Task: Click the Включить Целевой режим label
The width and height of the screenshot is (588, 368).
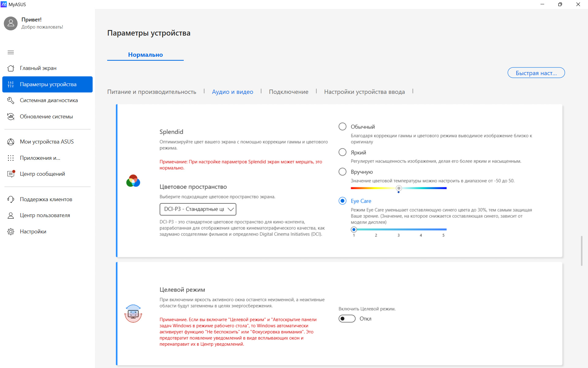Action: (x=367, y=309)
